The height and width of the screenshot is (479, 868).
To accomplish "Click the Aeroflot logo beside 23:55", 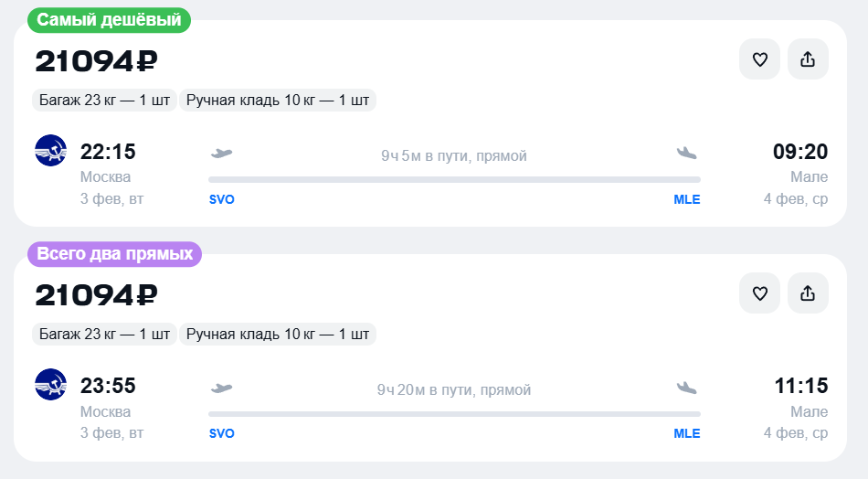I will (51, 385).
